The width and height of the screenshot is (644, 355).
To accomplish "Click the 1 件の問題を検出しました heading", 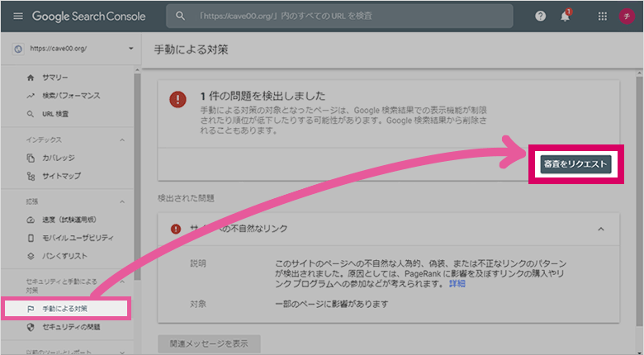I will (x=263, y=96).
